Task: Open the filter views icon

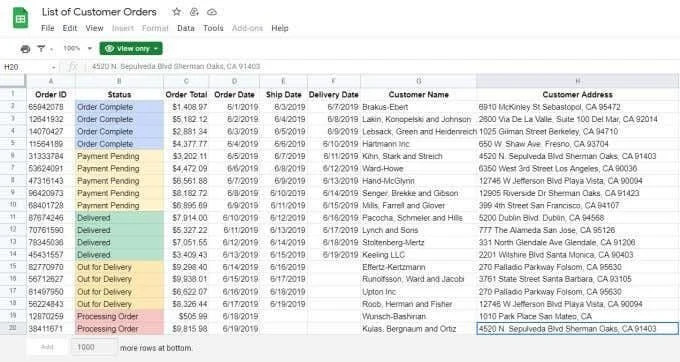Action: (x=41, y=49)
